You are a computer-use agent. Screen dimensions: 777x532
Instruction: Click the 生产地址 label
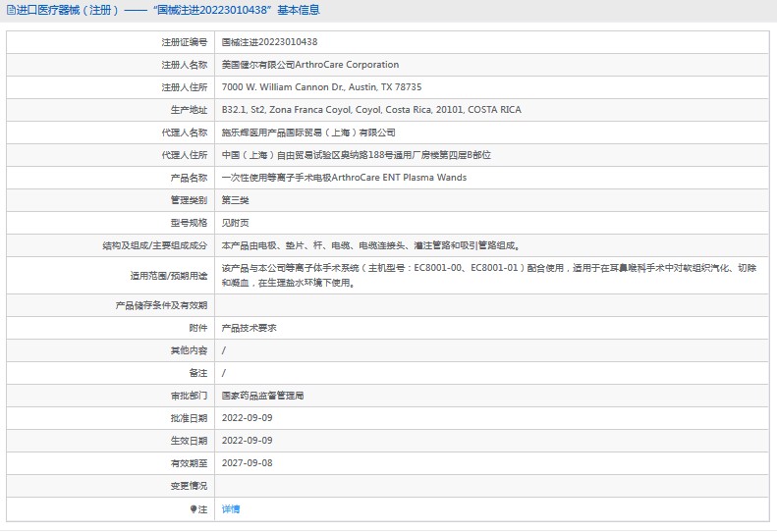pos(189,110)
